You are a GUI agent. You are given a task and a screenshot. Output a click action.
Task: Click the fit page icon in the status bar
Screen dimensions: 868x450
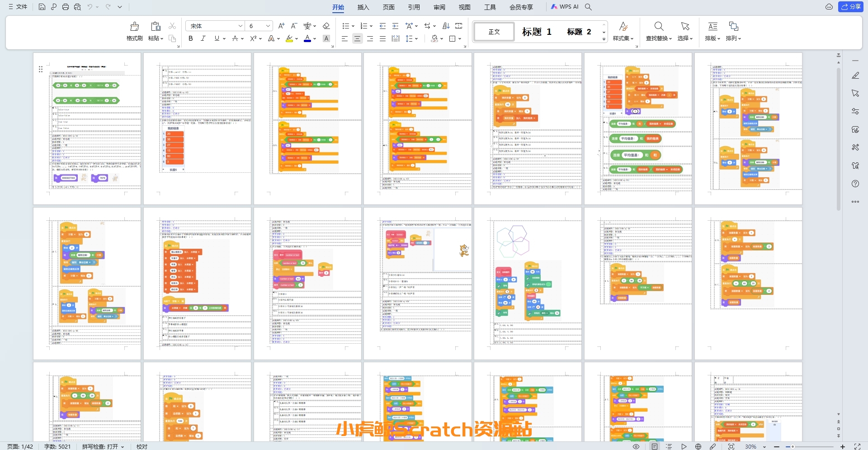coord(731,446)
